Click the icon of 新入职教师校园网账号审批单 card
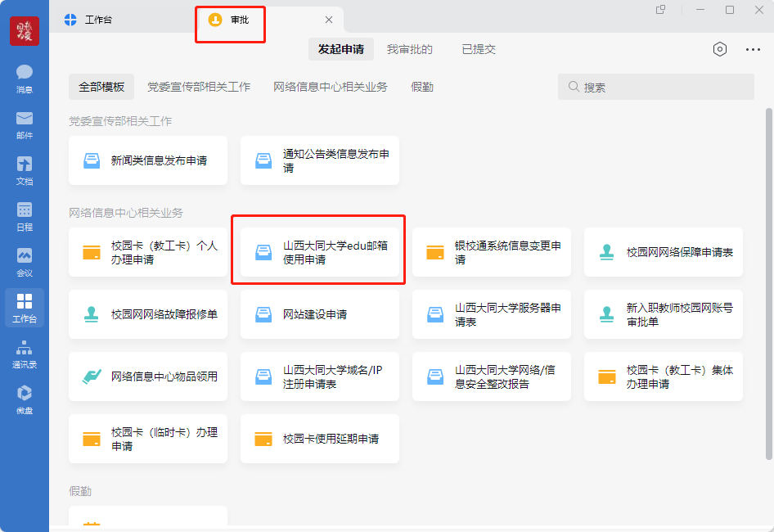774x532 pixels. (x=606, y=314)
